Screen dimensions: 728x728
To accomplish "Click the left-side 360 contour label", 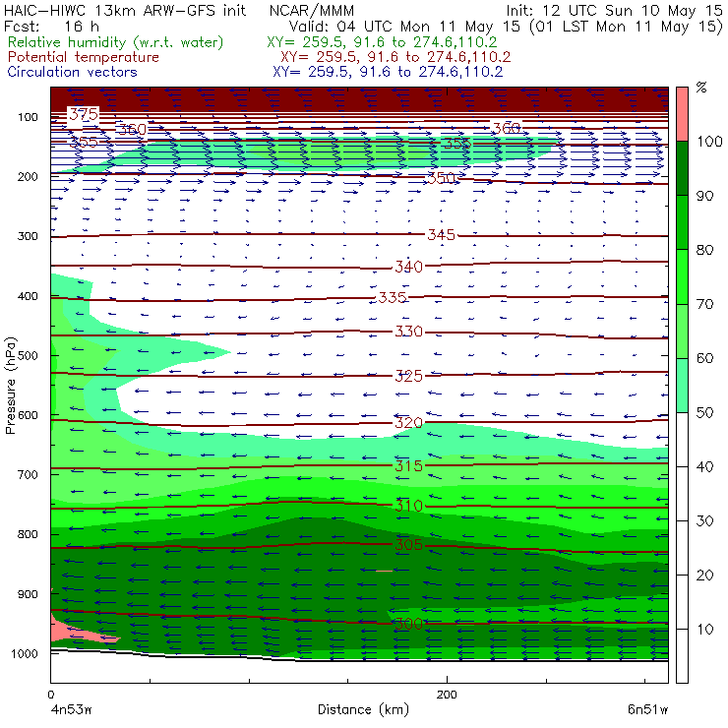I will pyautogui.click(x=132, y=129).
